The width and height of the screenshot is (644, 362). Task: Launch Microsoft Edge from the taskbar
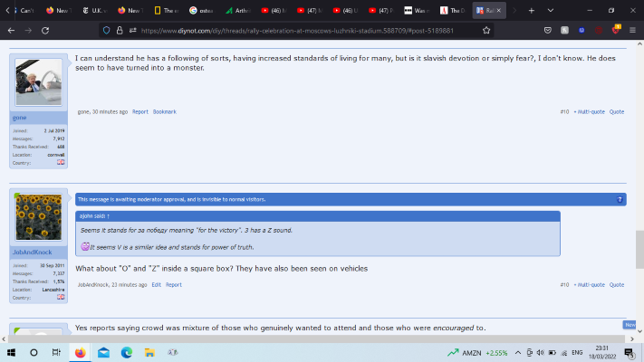127,352
